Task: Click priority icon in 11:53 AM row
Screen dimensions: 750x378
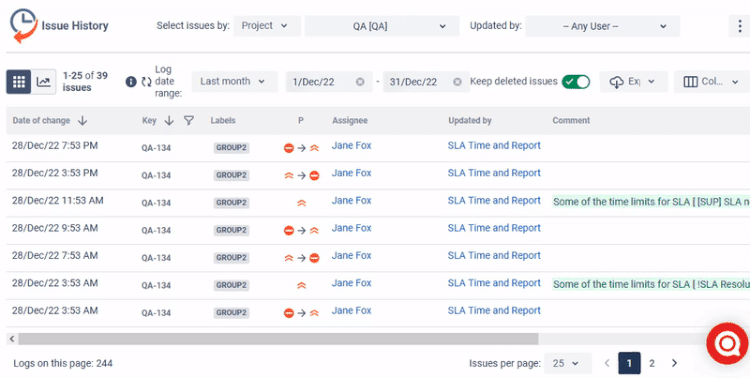Action: (301, 203)
